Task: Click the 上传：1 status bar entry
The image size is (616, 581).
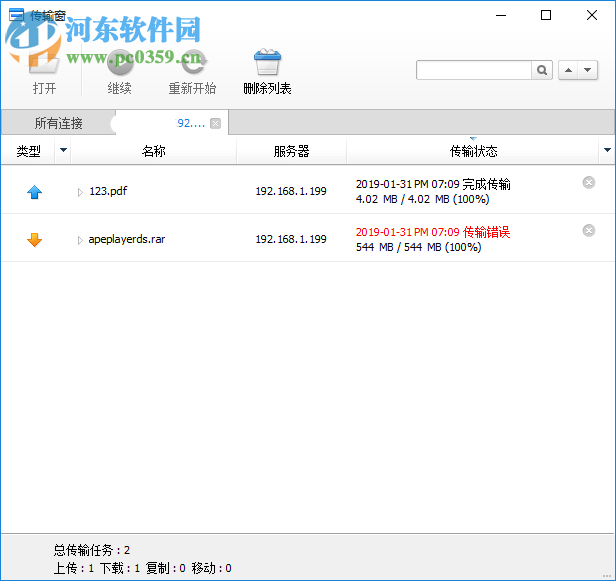Action: coord(73,568)
